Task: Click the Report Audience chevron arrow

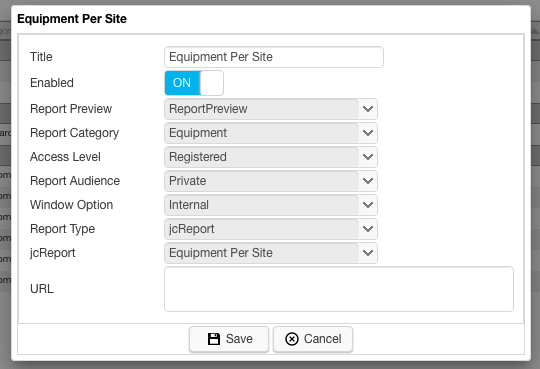Action: point(368,181)
